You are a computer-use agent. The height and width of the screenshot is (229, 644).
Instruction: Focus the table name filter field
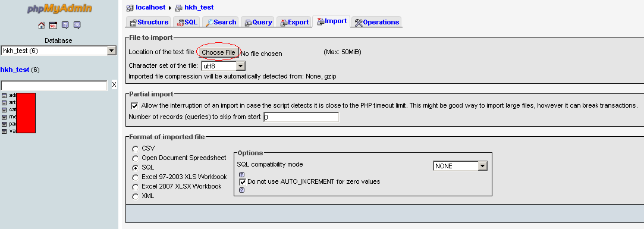click(x=54, y=86)
